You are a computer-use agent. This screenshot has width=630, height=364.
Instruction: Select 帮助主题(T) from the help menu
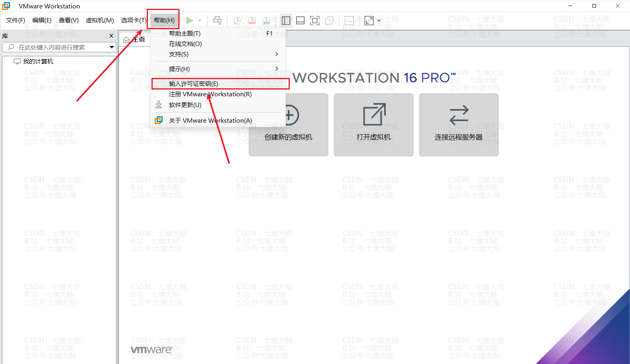(x=218, y=34)
